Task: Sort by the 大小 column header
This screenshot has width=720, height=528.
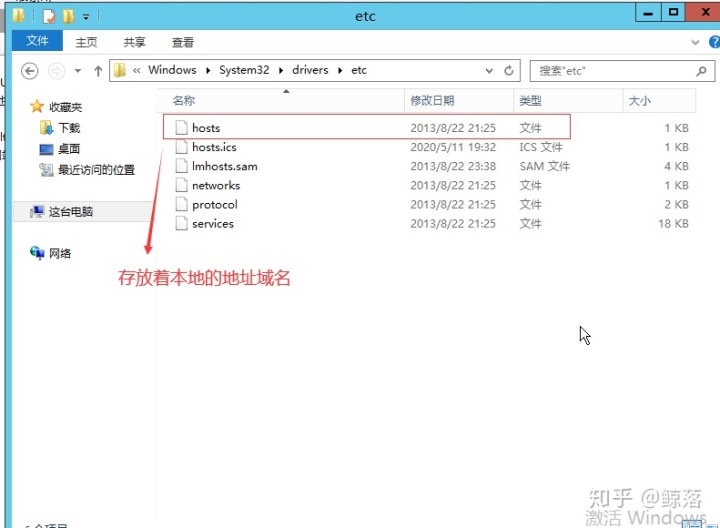Action: [639, 101]
